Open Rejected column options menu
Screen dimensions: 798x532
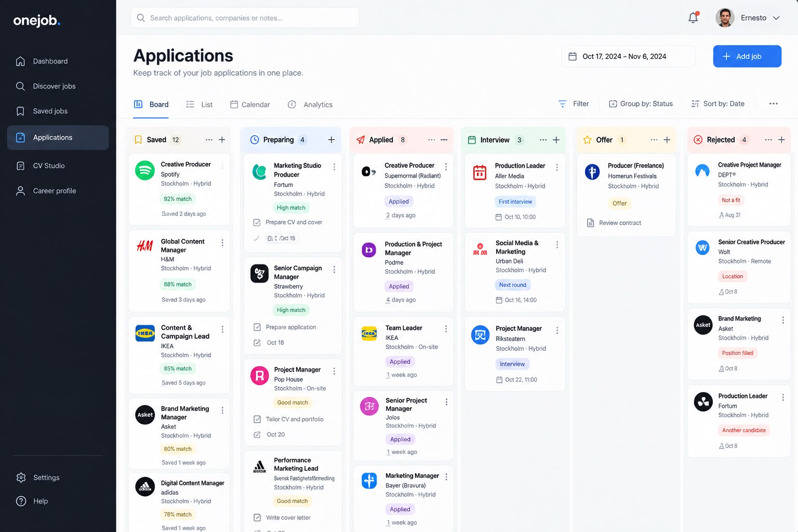tap(768, 140)
